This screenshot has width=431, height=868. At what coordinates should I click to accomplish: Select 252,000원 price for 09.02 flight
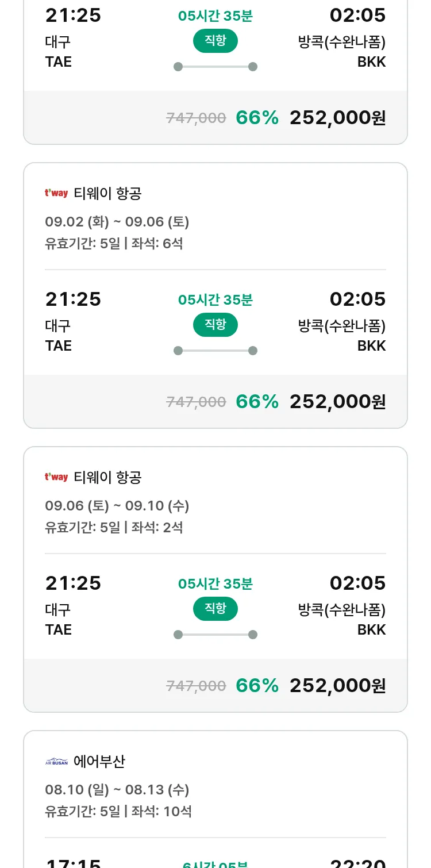pos(337,402)
